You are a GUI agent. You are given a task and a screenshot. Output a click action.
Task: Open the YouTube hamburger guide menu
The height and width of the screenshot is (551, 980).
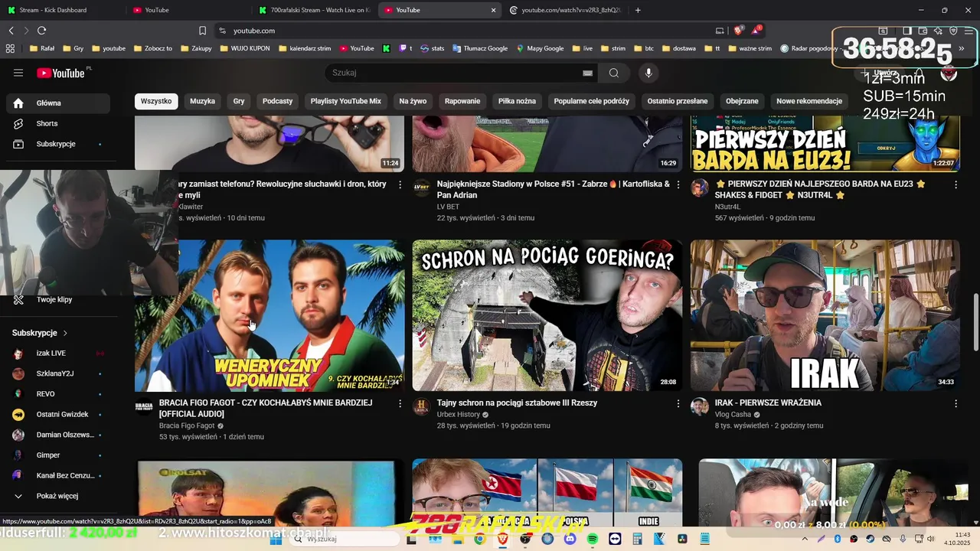point(18,73)
